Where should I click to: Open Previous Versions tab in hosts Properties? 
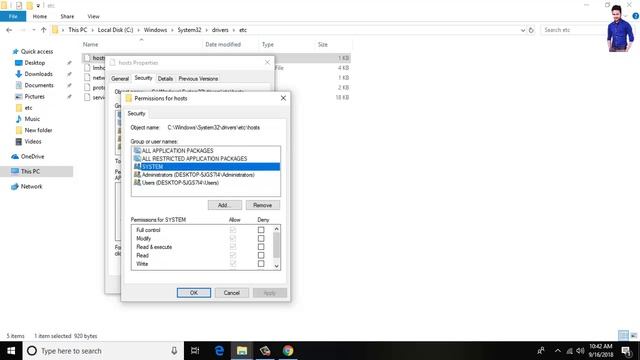pyautogui.click(x=198, y=78)
